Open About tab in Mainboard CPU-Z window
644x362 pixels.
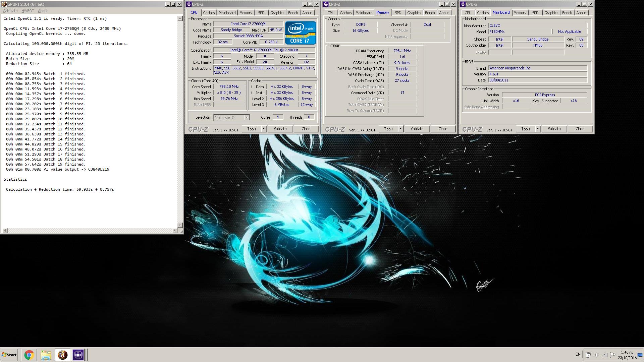pyautogui.click(x=581, y=13)
